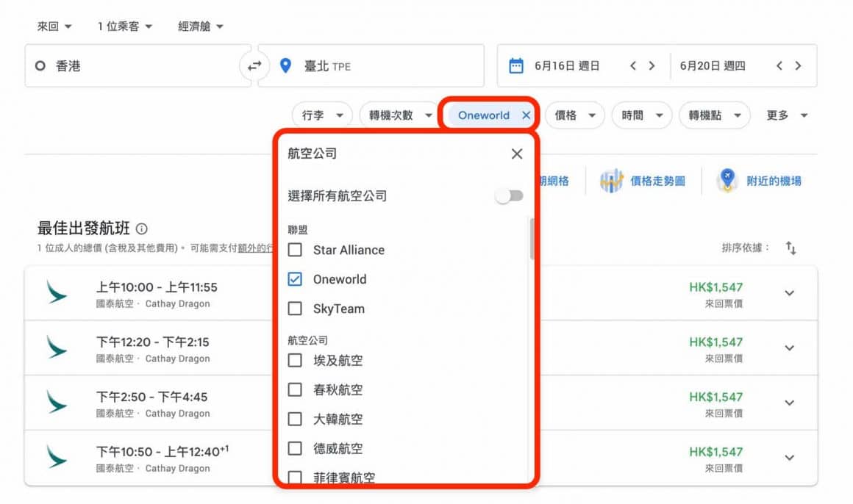The width and height of the screenshot is (853, 504).
Task: Click HK$1,547 price of 下午2:50 flight
Action: (x=715, y=397)
